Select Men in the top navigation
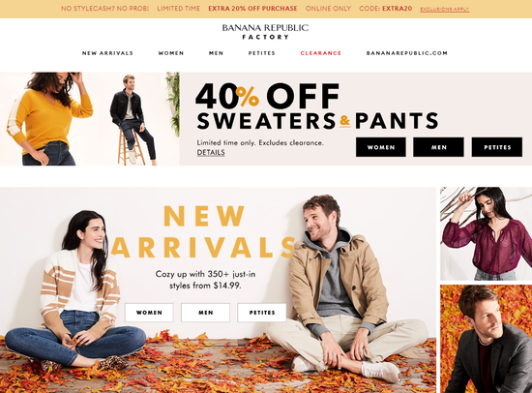 pos(216,53)
